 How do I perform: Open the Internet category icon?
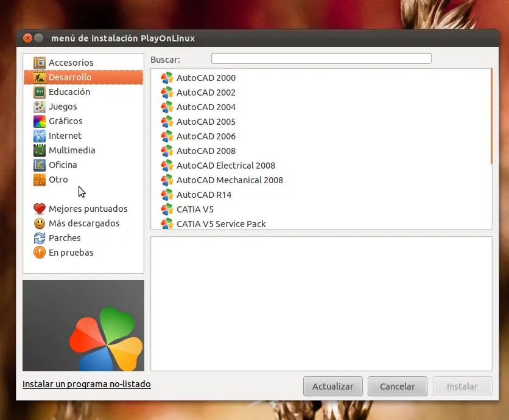pos(40,136)
